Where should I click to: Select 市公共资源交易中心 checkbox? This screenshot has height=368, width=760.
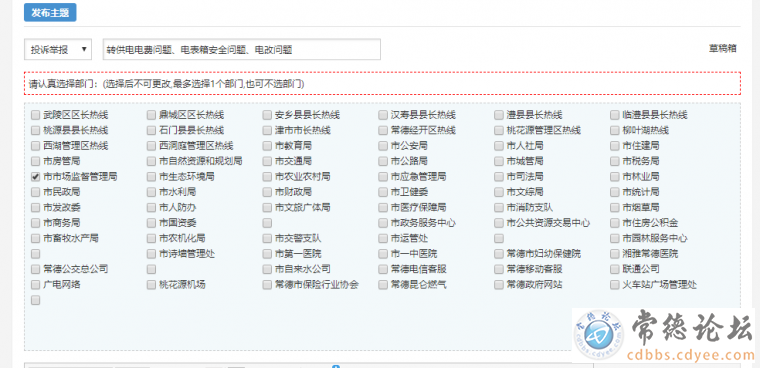(499, 223)
